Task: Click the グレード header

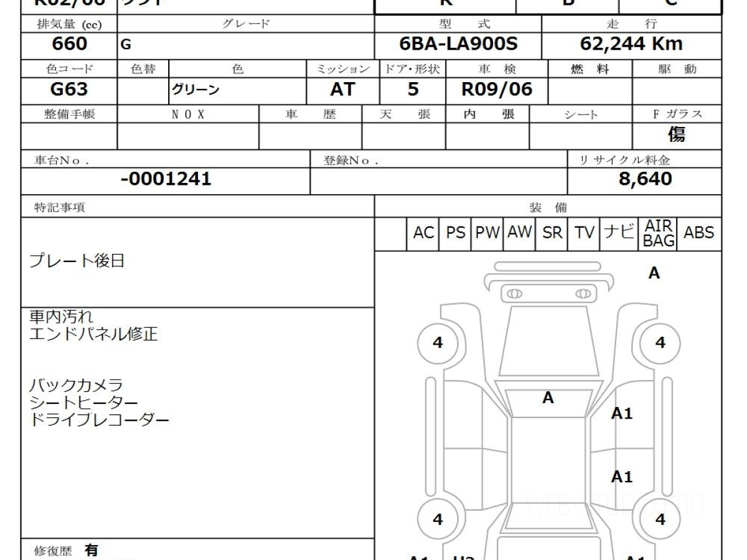Action: (x=247, y=24)
